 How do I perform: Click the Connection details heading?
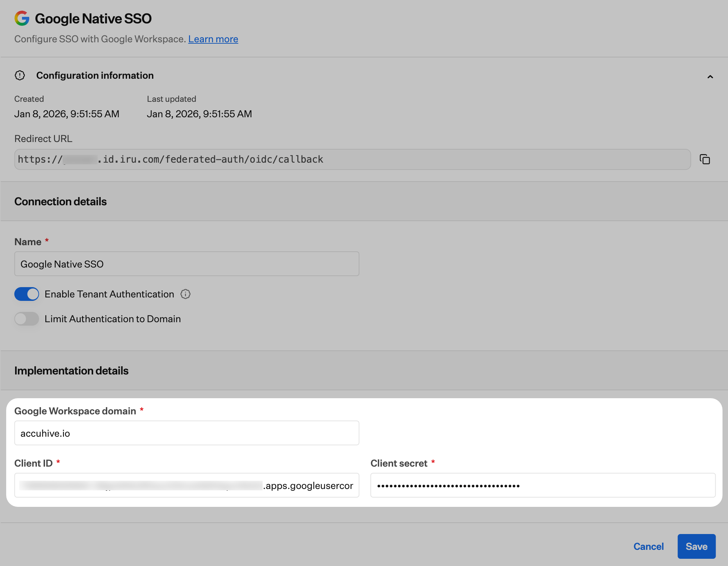(60, 202)
